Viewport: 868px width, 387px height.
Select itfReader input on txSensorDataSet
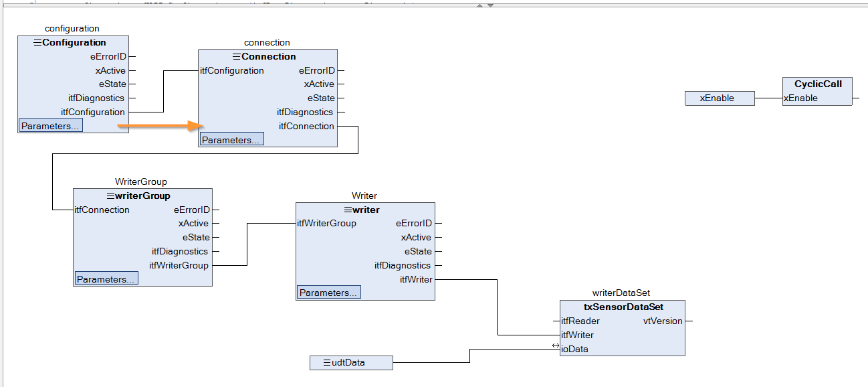pyautogui.click(x=580, y=321)
